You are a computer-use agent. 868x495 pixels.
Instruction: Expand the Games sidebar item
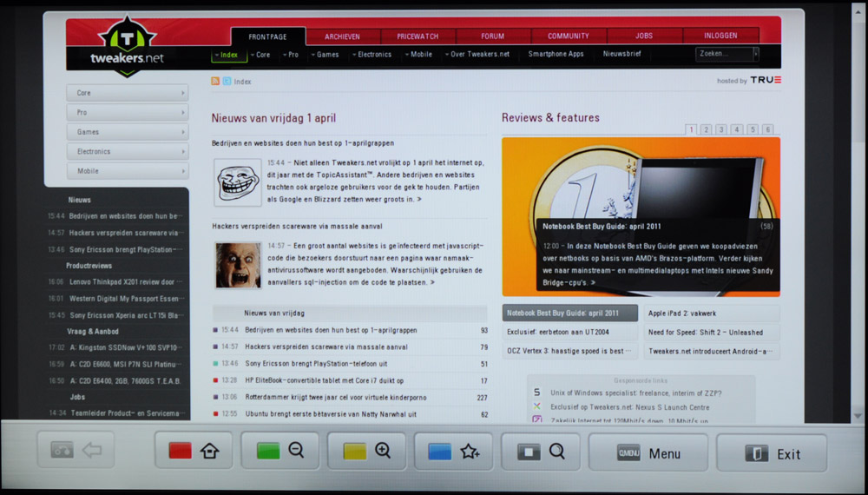pos(128,132)
